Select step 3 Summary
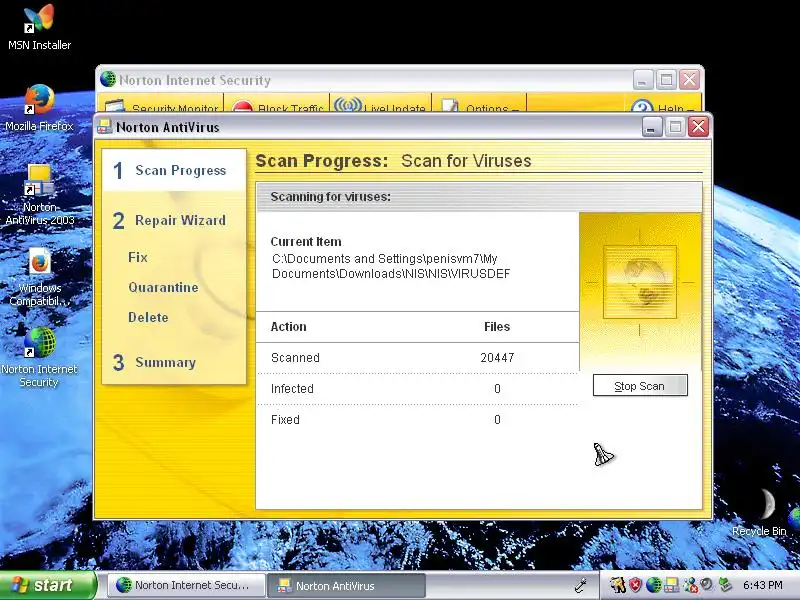This screenshot has height=600, width=800. tap(155, 362)
